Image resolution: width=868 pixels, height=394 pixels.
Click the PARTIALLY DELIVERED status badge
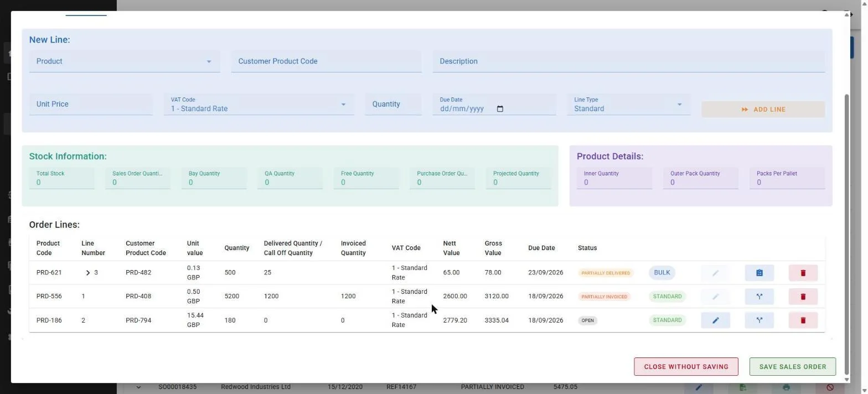606,273
